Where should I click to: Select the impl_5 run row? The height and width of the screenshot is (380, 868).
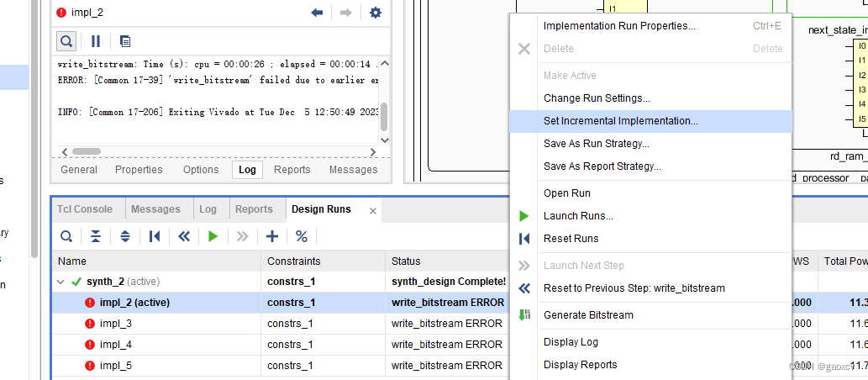(281, 366)
